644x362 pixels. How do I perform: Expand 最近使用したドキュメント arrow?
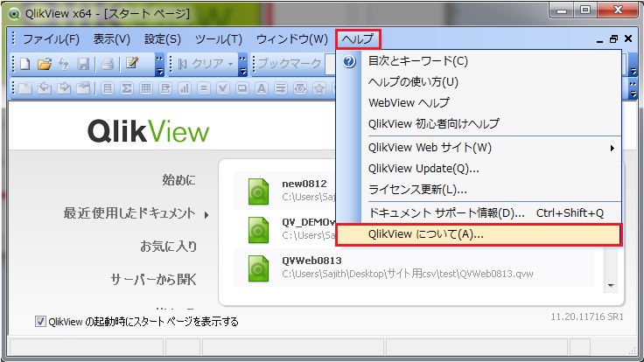pos(206,214)
